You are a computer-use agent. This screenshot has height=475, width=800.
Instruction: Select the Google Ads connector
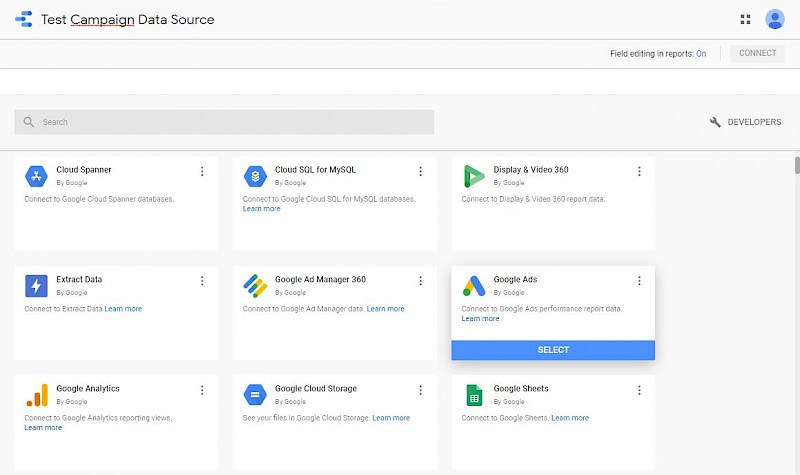(x=553, y=350)
